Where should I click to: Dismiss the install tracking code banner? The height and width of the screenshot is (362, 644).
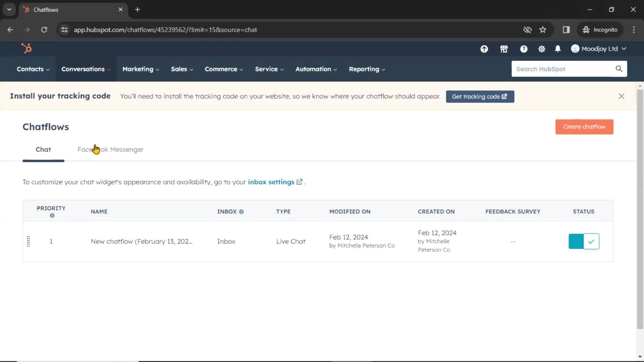point(622,96)
